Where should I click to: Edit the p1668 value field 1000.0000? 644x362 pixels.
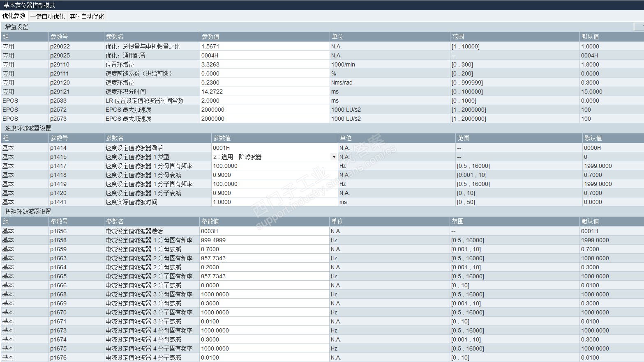[x=264, y=294]
